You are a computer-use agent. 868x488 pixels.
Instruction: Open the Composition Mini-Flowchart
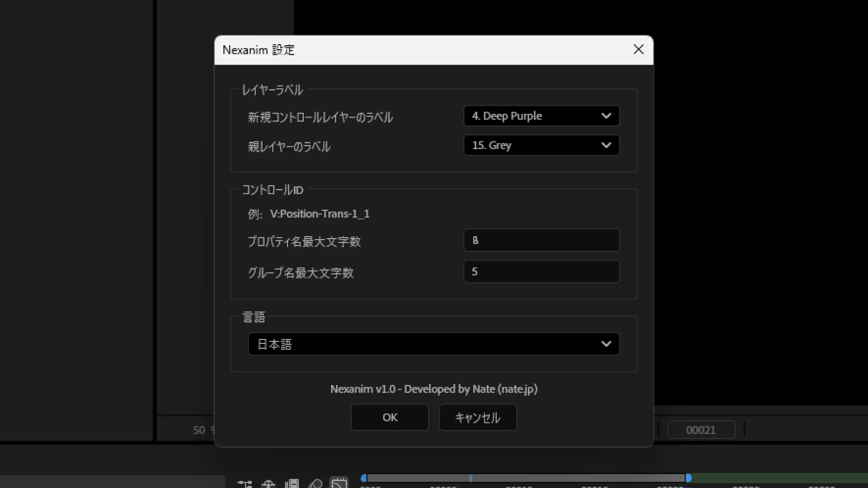[244, 484]
